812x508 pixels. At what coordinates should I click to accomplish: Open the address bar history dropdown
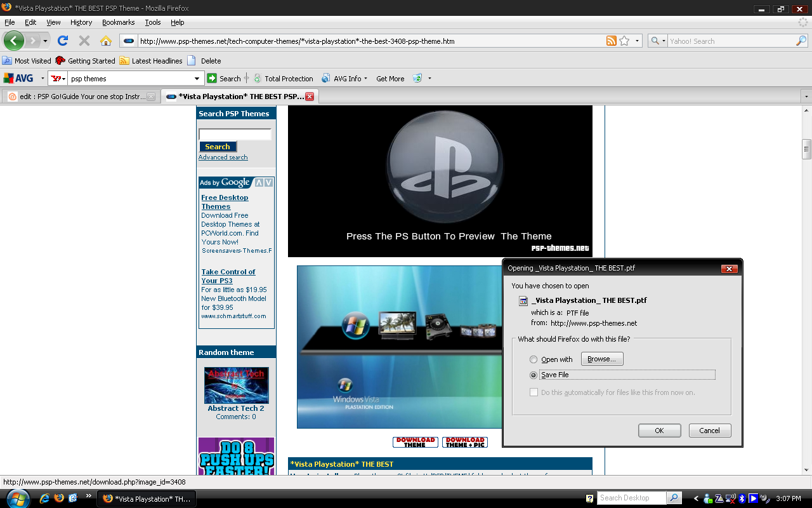click(637, 41)
